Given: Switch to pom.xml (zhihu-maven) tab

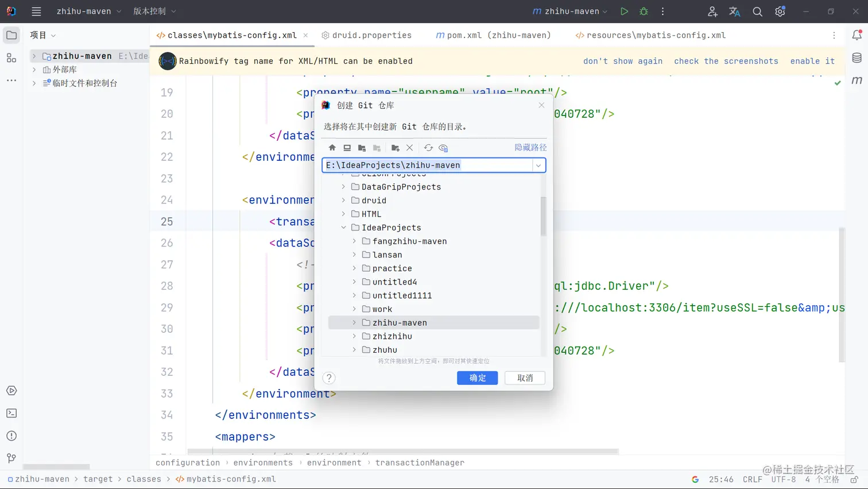Looking at the screenshot, I should pyautogui.click(x=494, y=36).
